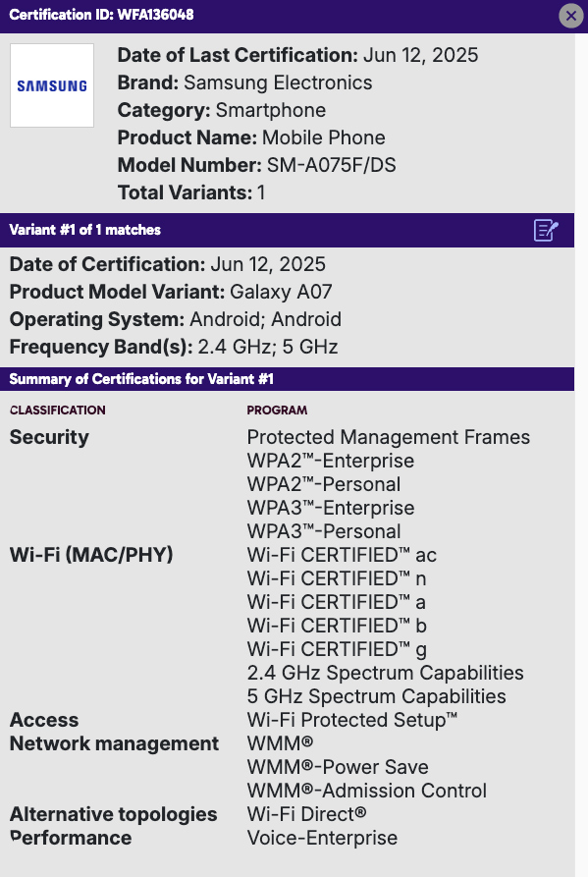Toggle the 5 GHz Spectrum Capabilities item
Viewport: 588px width, 877px height.
[x=376, y=696]
